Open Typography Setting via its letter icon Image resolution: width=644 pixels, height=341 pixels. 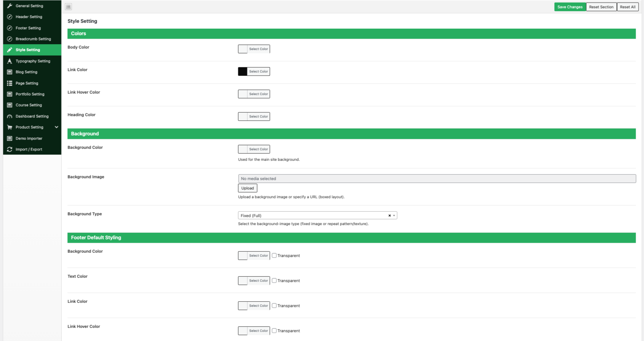tap(10, 61)
